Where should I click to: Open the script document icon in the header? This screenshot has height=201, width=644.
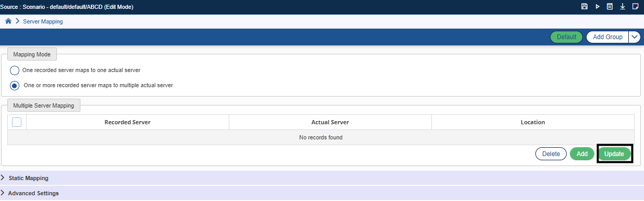pos(610,7)
